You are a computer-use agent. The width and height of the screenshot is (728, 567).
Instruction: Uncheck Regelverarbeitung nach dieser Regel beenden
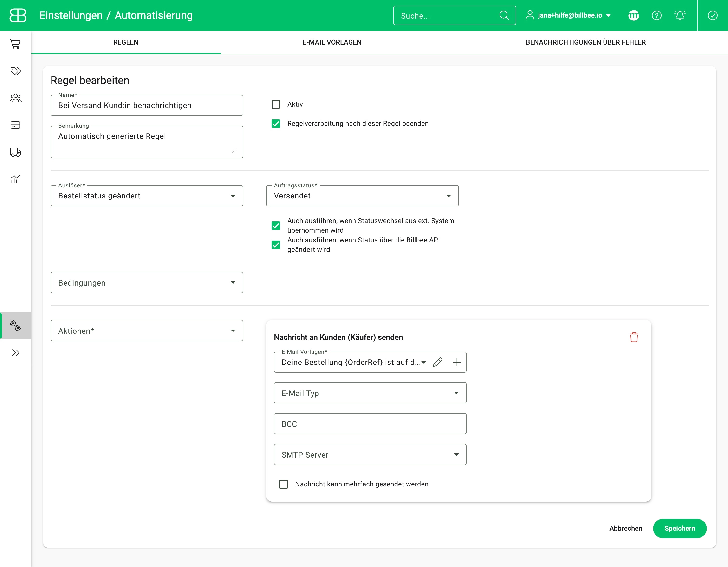pyautogui.click(x=276, y=124)
